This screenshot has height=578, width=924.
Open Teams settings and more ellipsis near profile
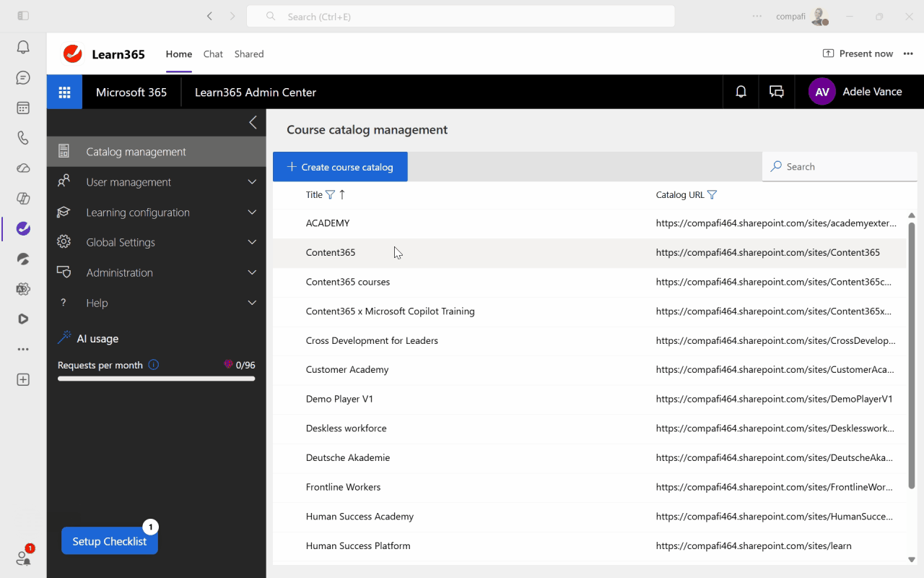[757, 16]
